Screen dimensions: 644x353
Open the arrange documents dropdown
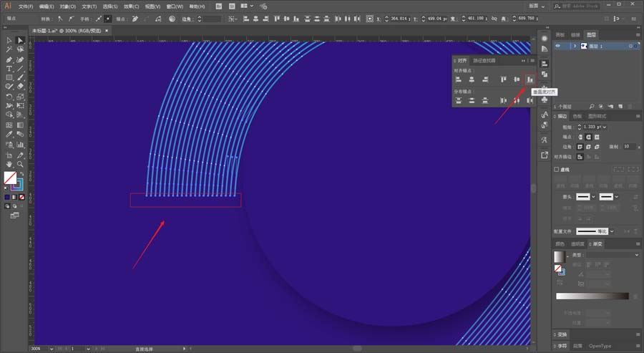[x=246, y=6]
